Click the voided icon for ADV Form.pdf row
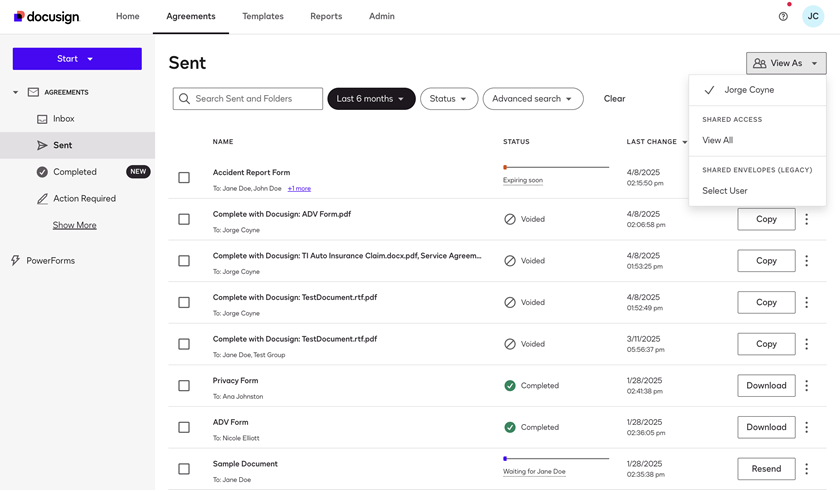 click(x=510, y=219)
